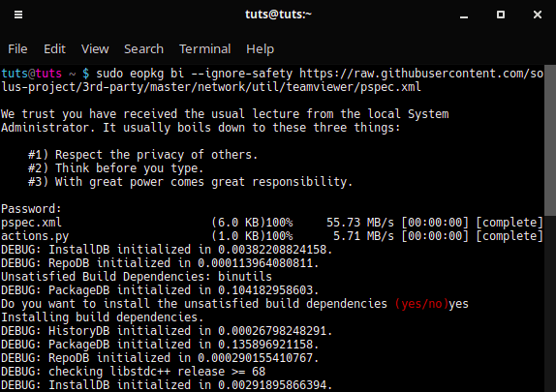Open the View menu

click(95, 49)
